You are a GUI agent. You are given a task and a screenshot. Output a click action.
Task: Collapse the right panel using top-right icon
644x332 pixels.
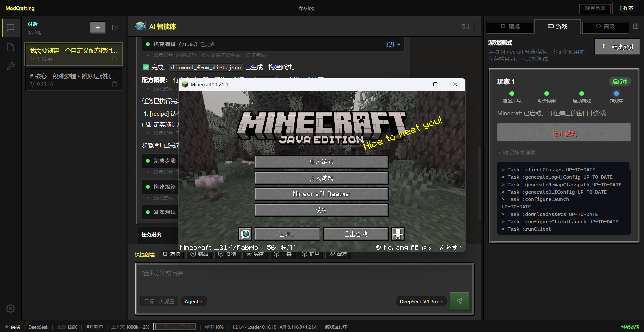(x=636, y=26)
